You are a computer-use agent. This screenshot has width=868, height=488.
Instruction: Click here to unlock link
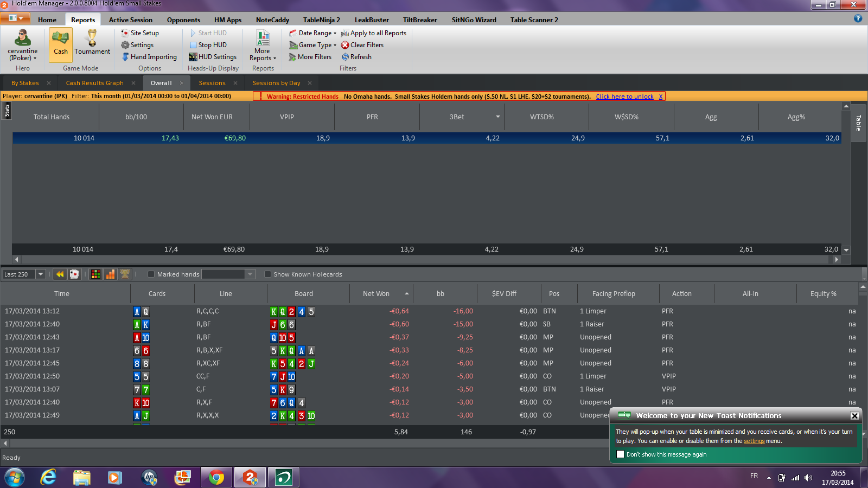[x=624, y=97]
